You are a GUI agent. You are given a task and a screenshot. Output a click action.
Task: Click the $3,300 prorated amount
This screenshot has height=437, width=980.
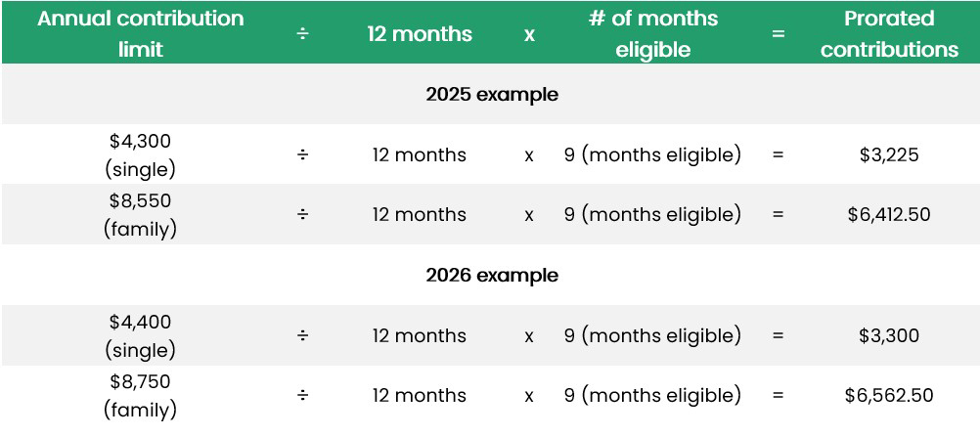(x=889, y=335)
